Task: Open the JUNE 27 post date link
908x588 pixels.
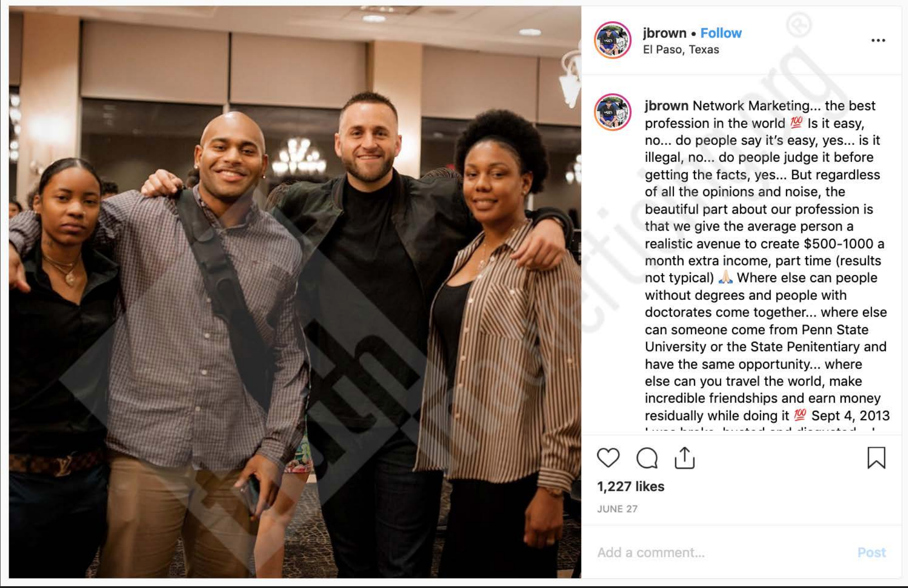Action: click(x=617, y=509)
